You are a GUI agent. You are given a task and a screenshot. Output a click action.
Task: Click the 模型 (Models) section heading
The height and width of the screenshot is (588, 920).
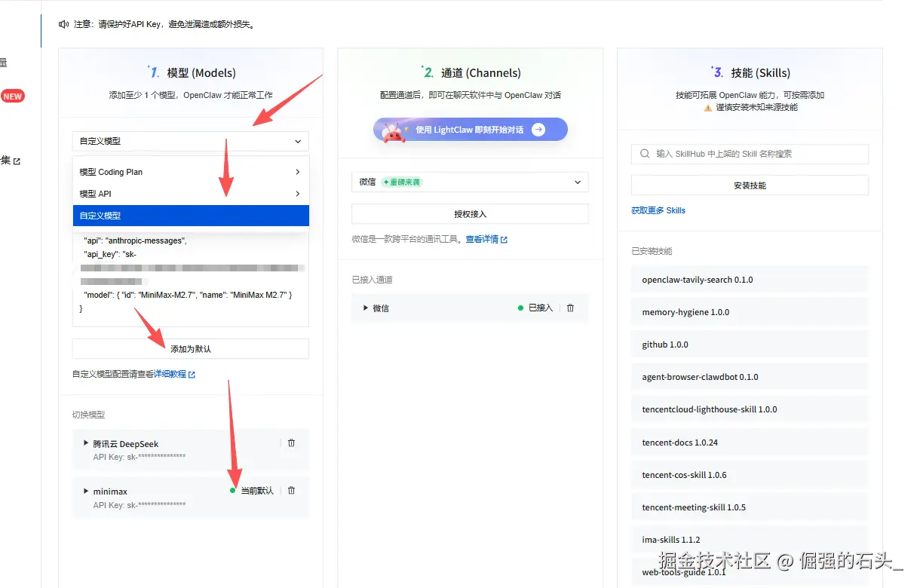tap(201, 73)
